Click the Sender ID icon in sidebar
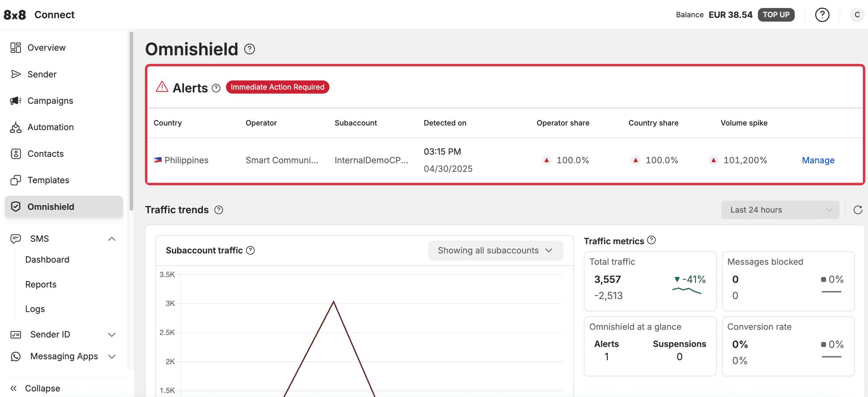The width and height of the screenshot is (868, 397). [x=16, y=335]
